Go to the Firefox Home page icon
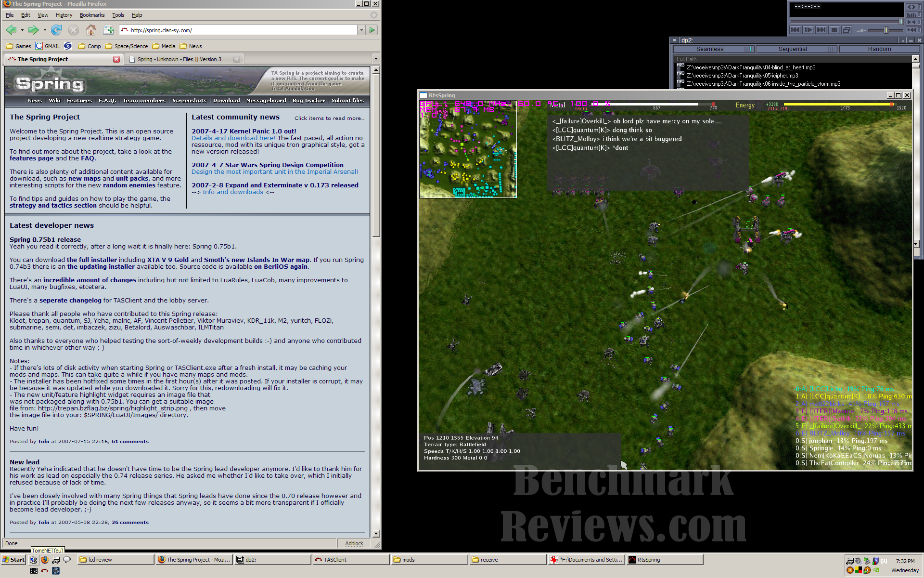 91,30
